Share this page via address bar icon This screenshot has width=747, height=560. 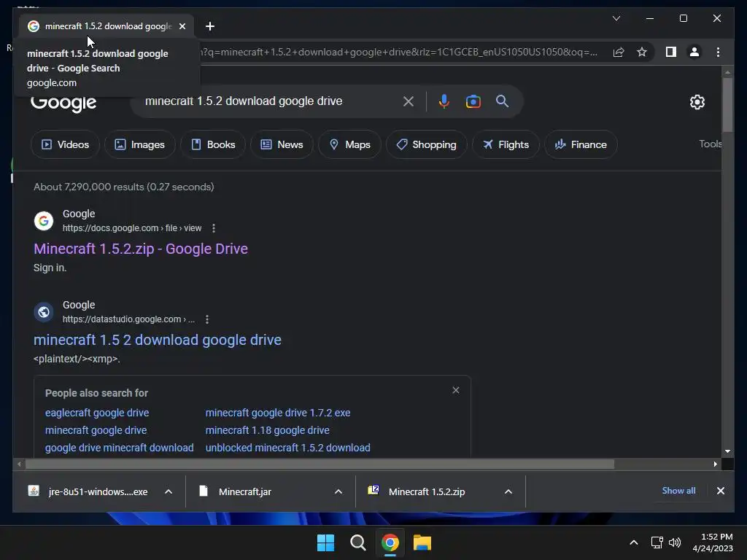619,52
